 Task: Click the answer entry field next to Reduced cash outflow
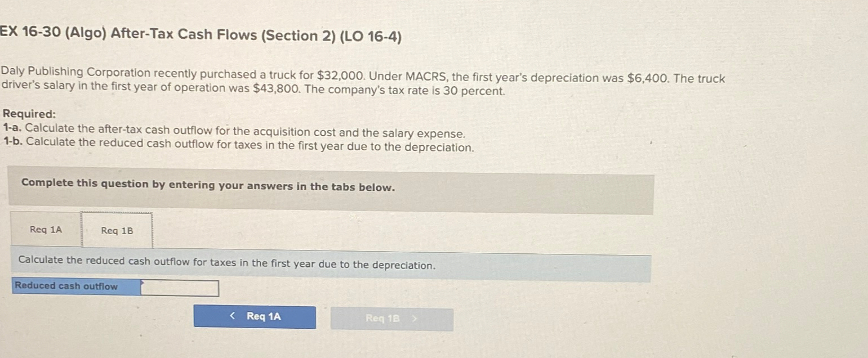tap(179, 288)
